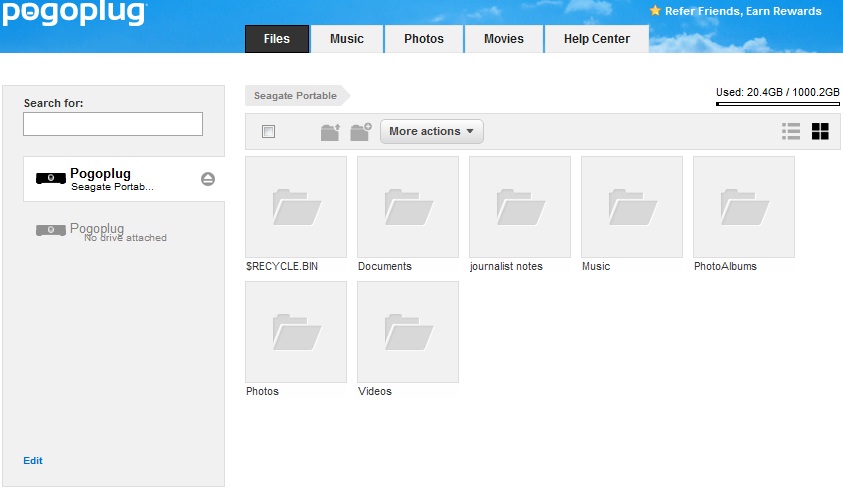
Task: Switch to grid thumbnail view
Action: (x=820, y=131)
